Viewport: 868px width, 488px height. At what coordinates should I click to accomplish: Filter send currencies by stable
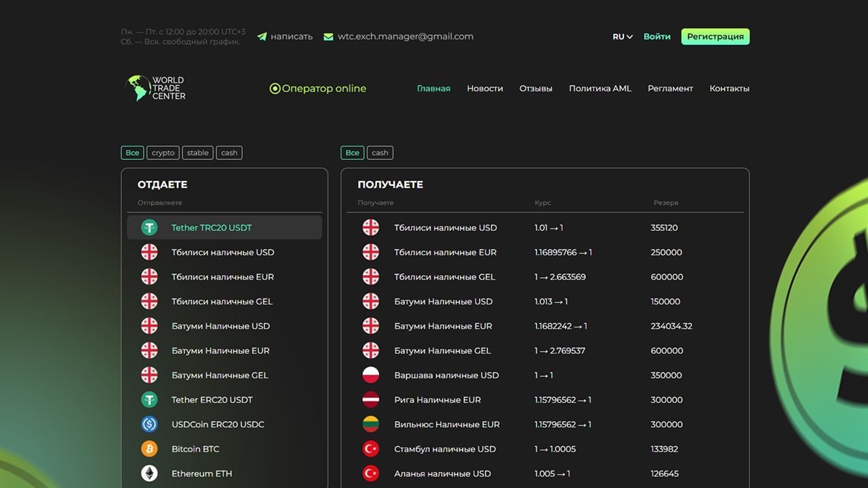(197, 152)
